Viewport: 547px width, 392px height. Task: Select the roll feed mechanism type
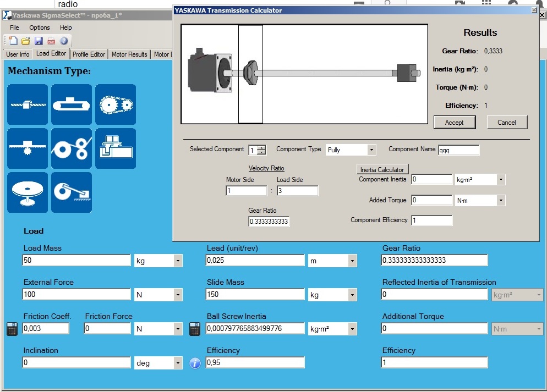72,148
